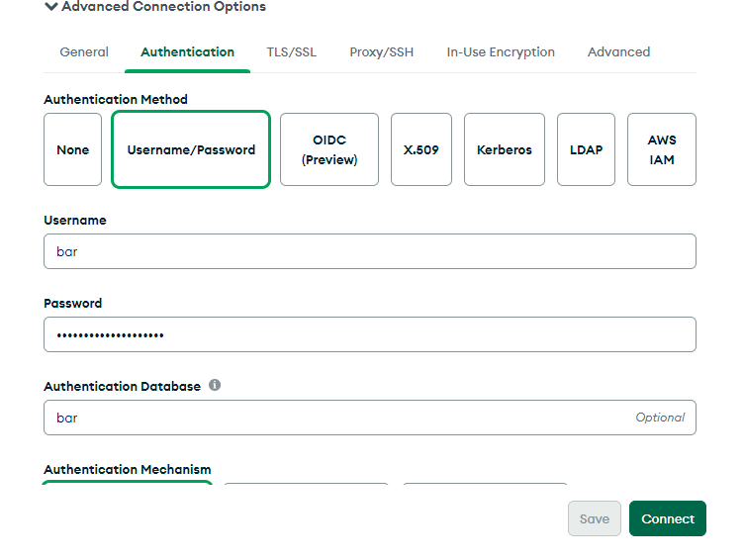The height and width of the screenshot is (560, 744).
Task: Select None authentication method
Action: [72, 149]
